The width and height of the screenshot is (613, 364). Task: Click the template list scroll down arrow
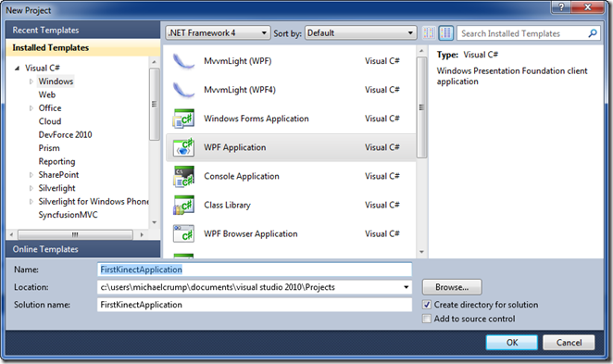pyautogui.click(x=421, y=252)
